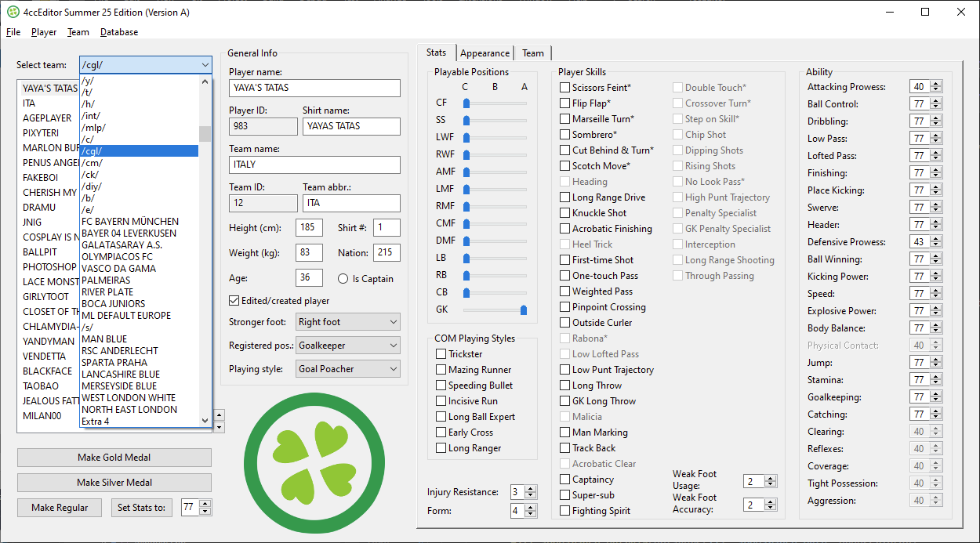
Task: Select player DRAMU in the list
Action: coord(39,208)
